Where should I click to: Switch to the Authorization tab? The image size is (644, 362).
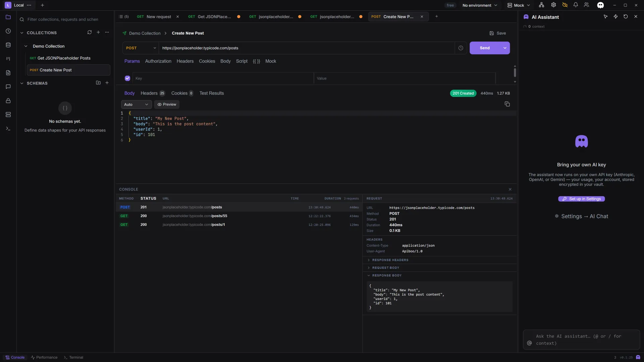(158, 61)
